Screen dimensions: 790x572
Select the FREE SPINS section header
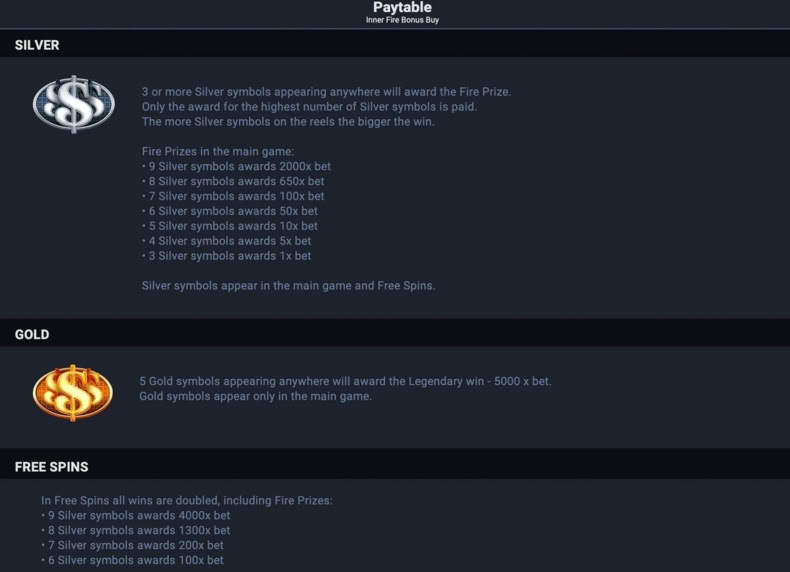tap(51, 467)
